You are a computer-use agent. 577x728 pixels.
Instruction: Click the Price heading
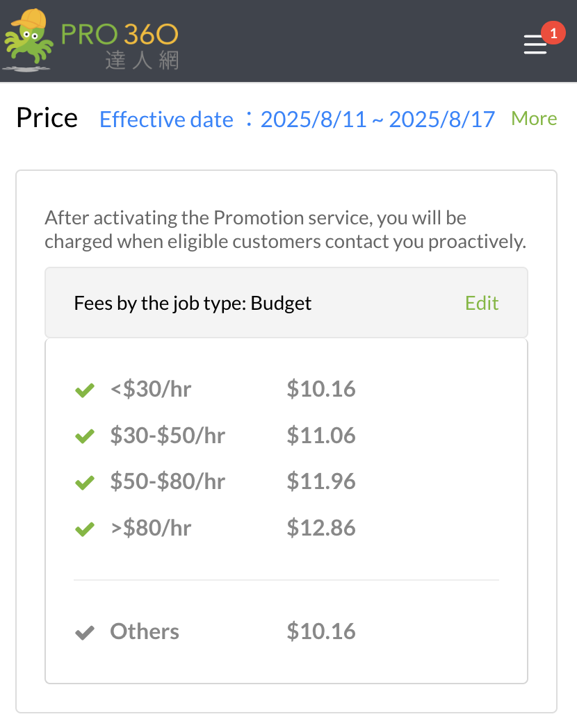47,118
